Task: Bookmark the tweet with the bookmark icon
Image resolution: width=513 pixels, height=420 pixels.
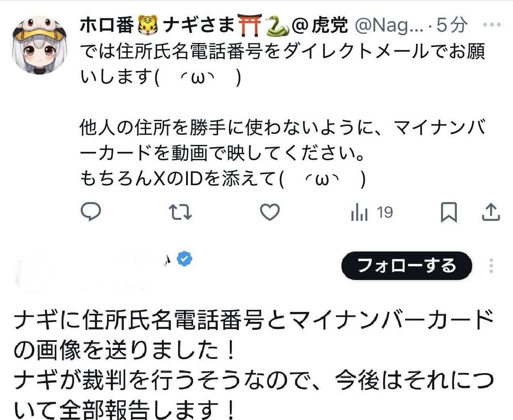Action: tap(449, 212)
